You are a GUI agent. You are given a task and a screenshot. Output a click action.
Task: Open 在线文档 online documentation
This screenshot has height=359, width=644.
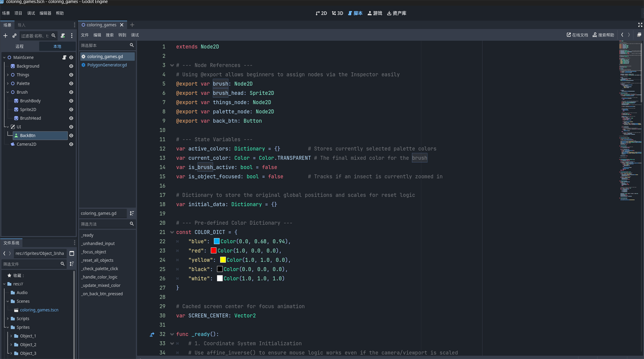577,35
